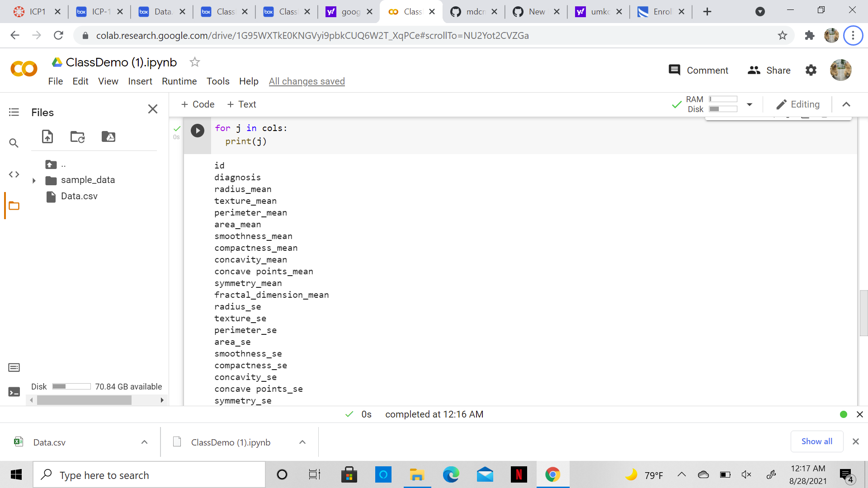Star the ClassDemo notebook
The width and height of the screenshot is (868, 488).
pos(195,62)
